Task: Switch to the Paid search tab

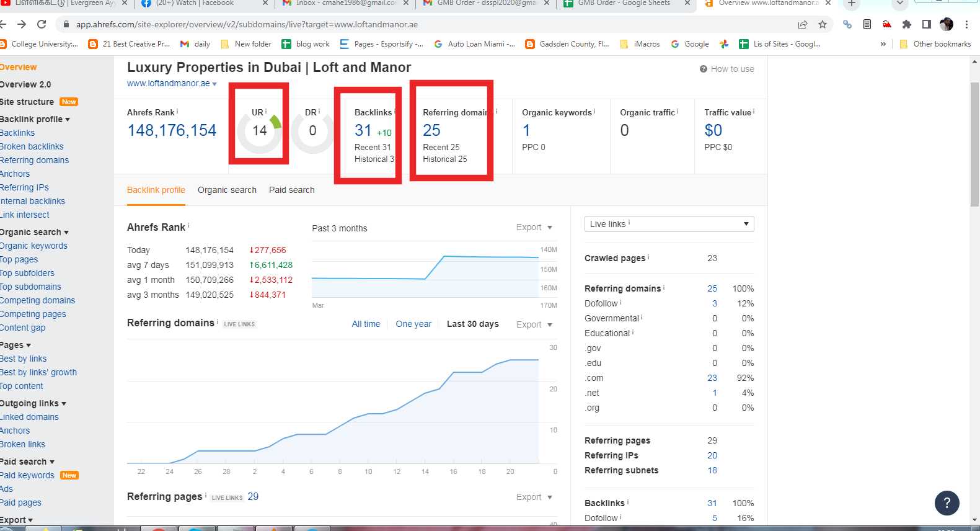Action: tap(292, 190)
